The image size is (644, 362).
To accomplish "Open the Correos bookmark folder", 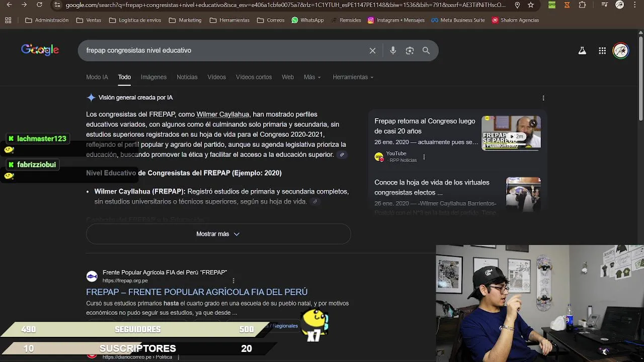I will [271, 20].
